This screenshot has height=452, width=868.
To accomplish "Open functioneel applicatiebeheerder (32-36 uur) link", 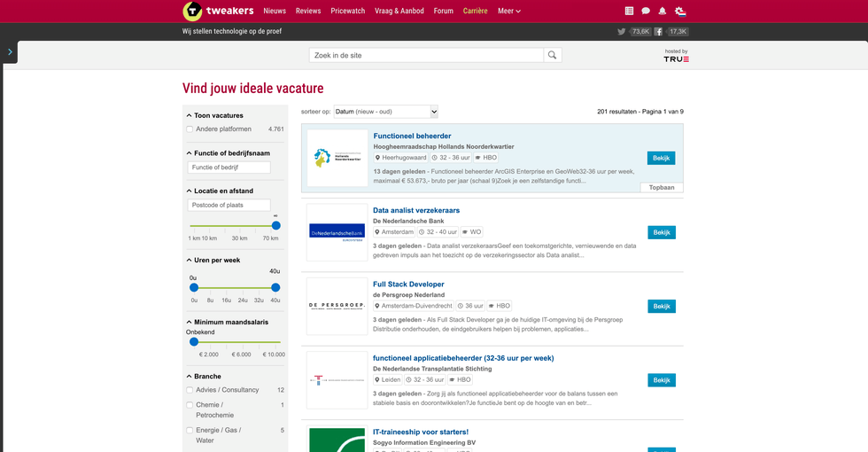I will [463, 358].
